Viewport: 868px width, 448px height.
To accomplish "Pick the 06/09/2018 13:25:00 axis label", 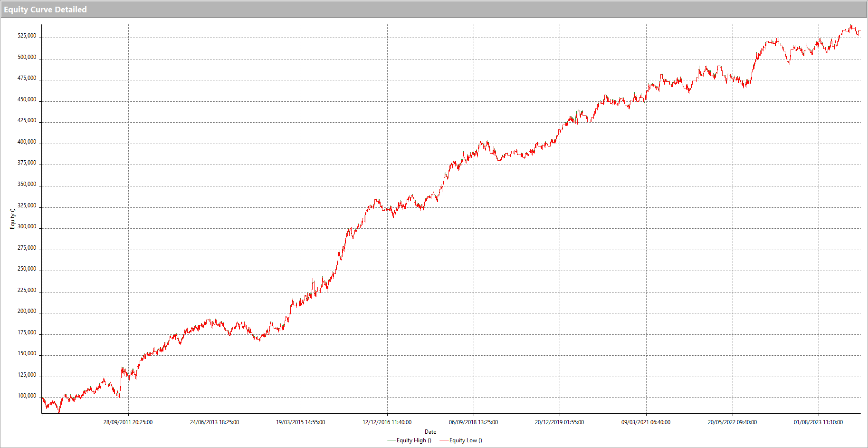I will [x=473, y=422].
